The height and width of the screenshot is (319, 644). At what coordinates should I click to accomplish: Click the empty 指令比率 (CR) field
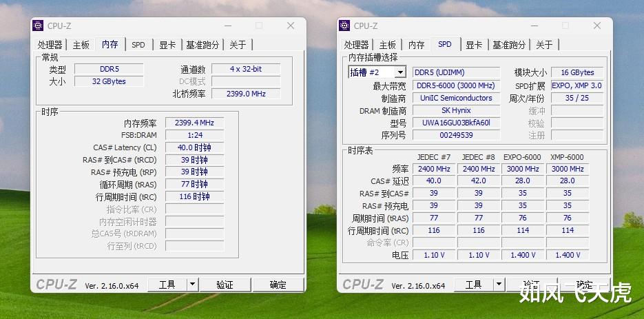click(x=195, y=209)
